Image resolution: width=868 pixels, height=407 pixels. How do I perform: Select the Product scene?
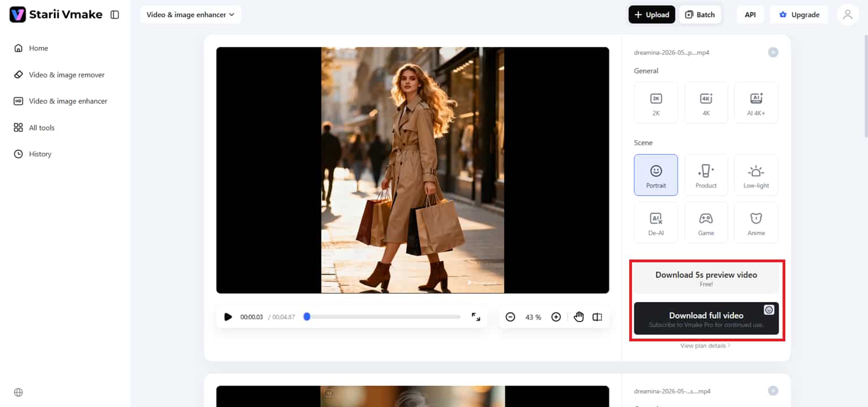[706, 175]
